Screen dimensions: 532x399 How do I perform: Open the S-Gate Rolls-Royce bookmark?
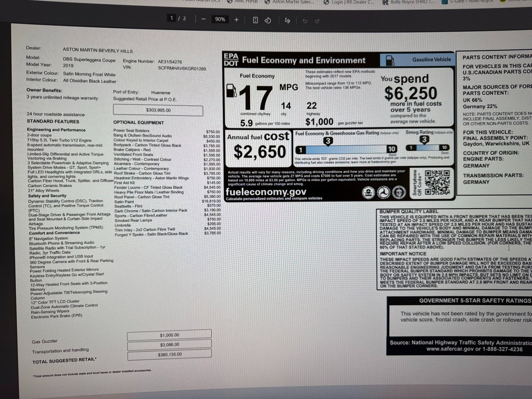(471, 1)
